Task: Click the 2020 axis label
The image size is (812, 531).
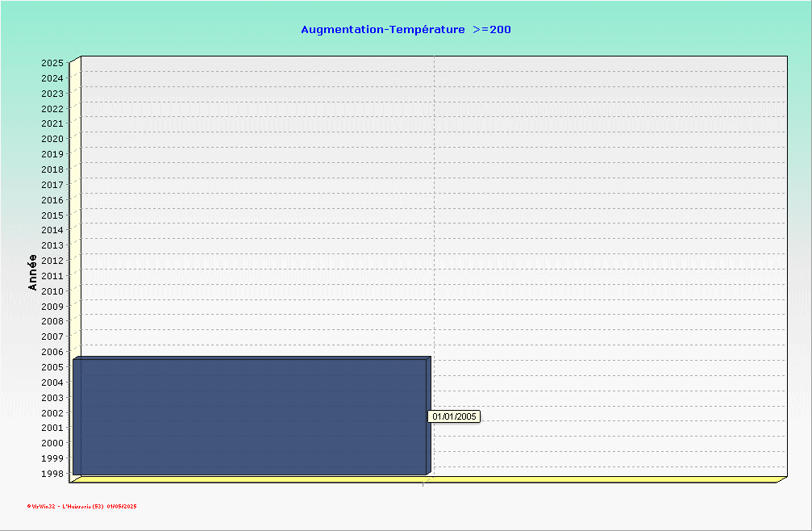Action: coord(52,139)
